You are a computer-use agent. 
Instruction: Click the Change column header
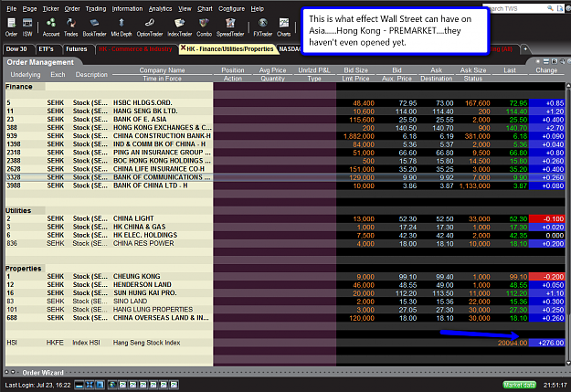click(x=546, y=70)
